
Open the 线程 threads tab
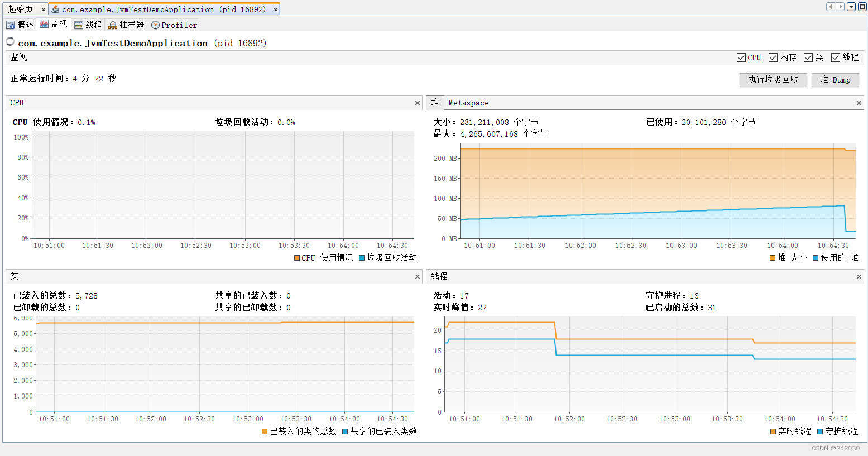click(88, 25)
